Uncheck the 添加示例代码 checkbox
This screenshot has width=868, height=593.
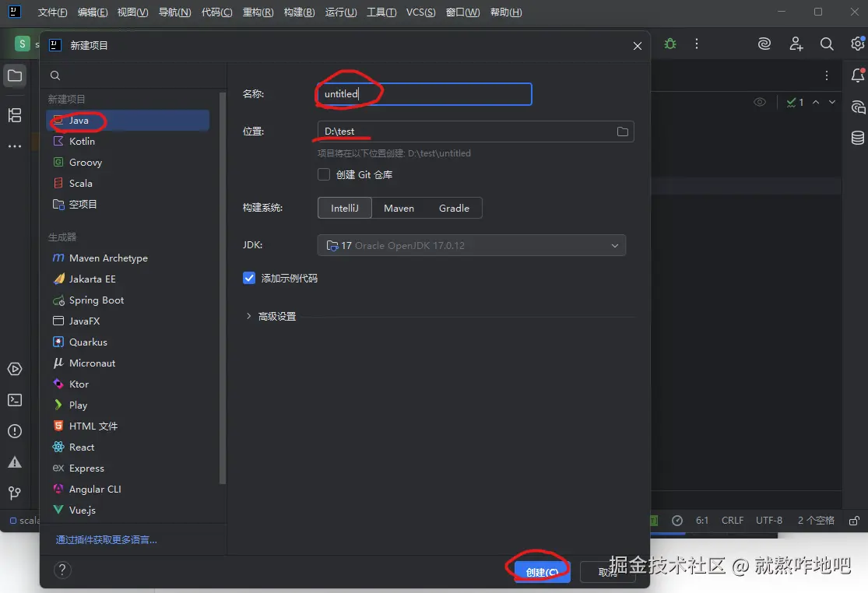(x=248, y=278)
